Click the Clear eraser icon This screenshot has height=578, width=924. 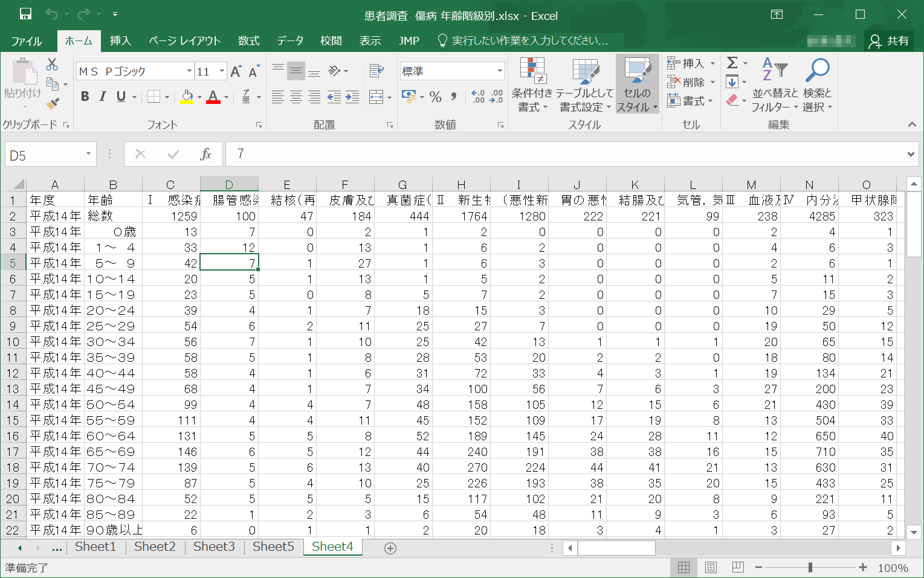tap(732, 100)
